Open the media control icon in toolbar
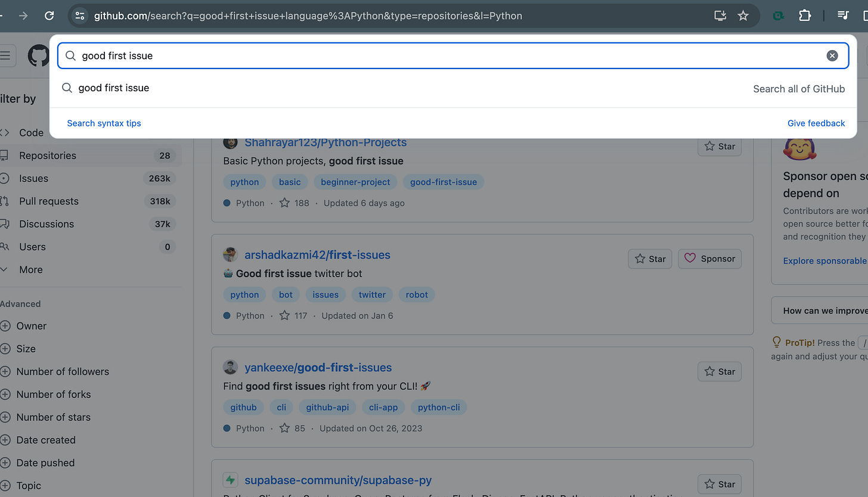 point(843,16)
